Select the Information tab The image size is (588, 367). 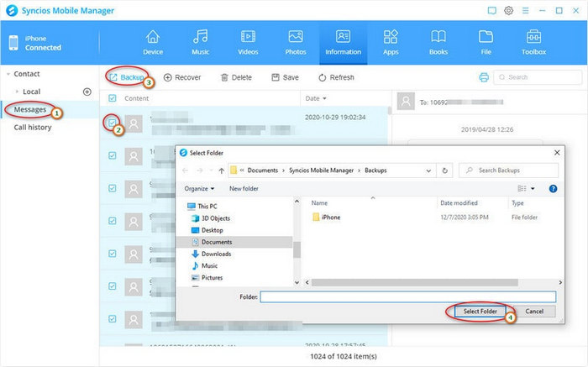(343, 42)
